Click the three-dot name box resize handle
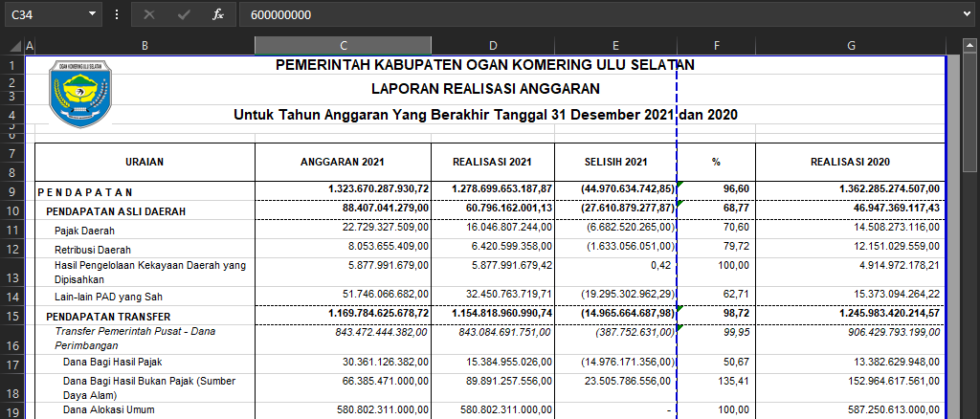Viewport: 980px width, 419px height. pos(117,14)
